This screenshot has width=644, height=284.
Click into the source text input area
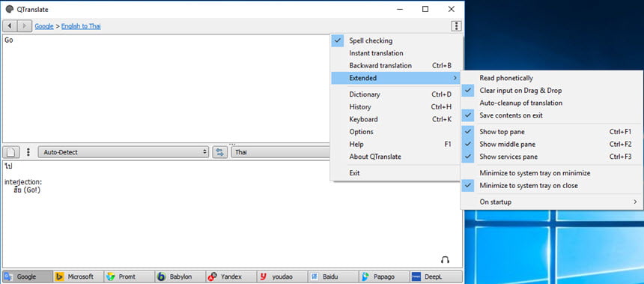166,88
